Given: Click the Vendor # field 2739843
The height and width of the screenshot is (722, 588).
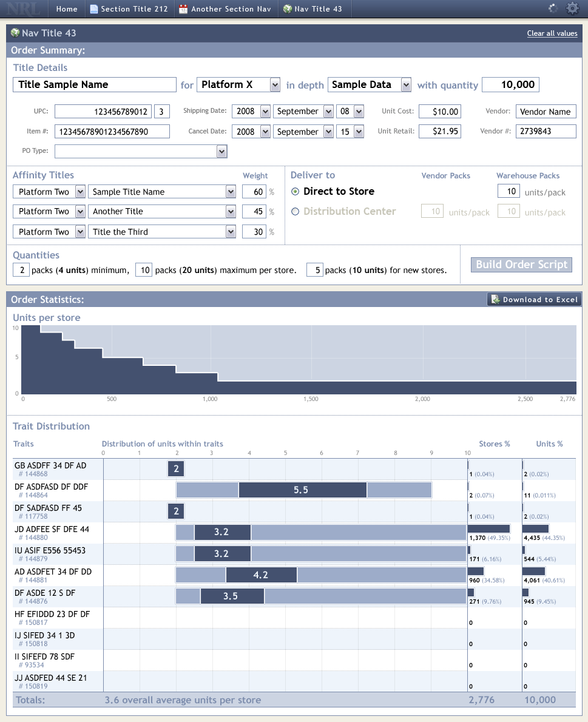Looking at the screenshot, I should click(546, 131).
